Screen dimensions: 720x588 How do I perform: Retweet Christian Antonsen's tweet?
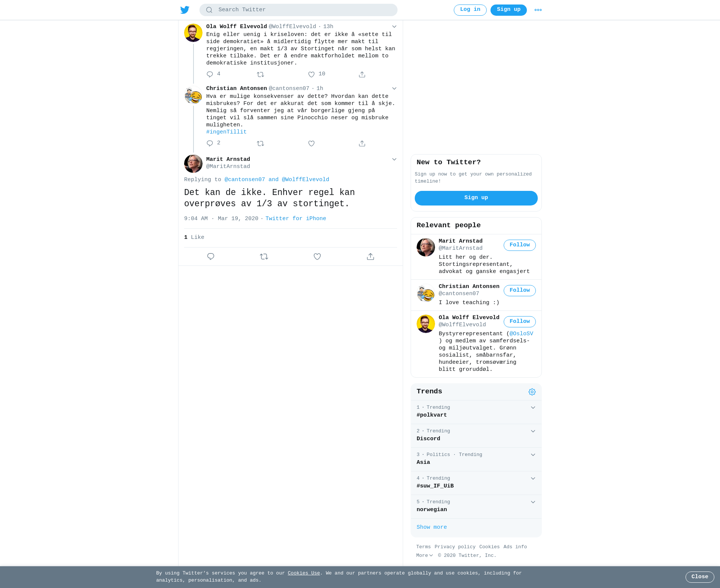[261, 143]
